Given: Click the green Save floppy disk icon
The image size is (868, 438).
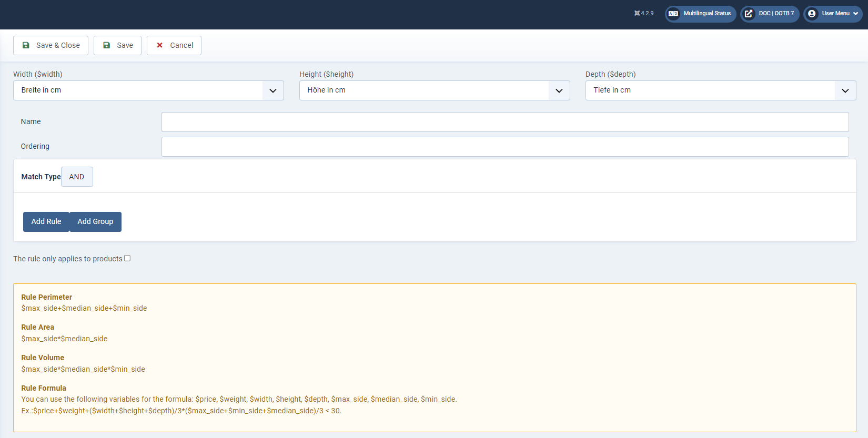Looking at the screenshot, I should [106, 45].
